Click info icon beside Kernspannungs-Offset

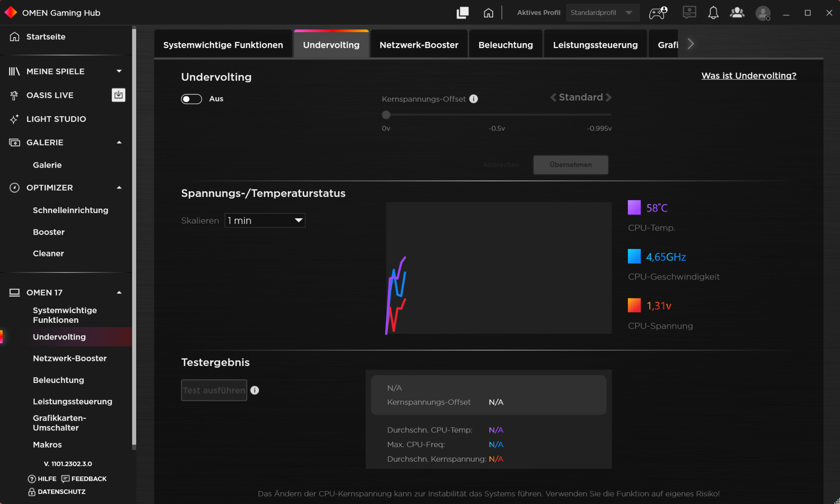click(474, 99)
